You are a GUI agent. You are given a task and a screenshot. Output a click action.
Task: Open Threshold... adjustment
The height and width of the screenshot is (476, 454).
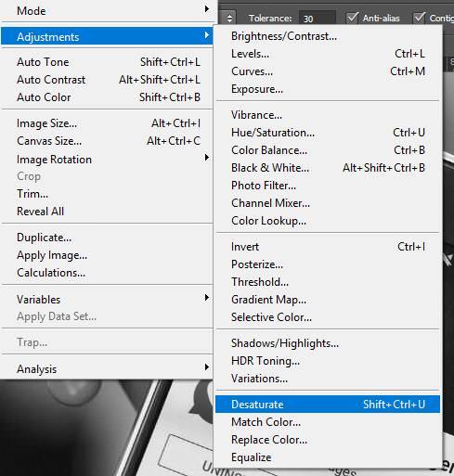coord(328,282)
